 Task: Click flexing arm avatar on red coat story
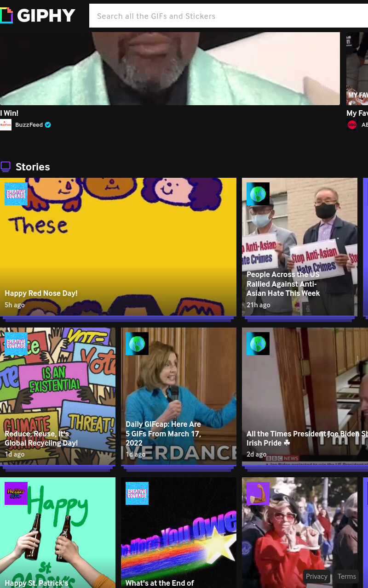click(258, 493)
